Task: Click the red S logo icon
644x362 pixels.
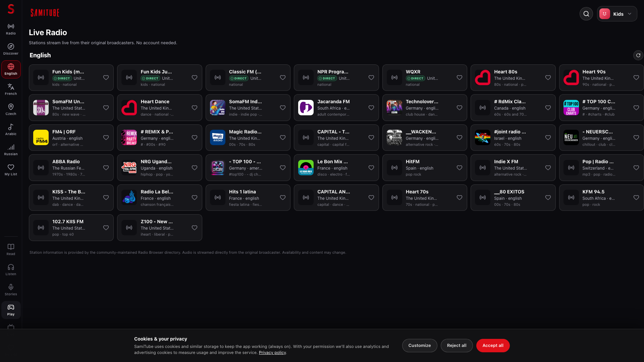Action: (x=11, y=9)
